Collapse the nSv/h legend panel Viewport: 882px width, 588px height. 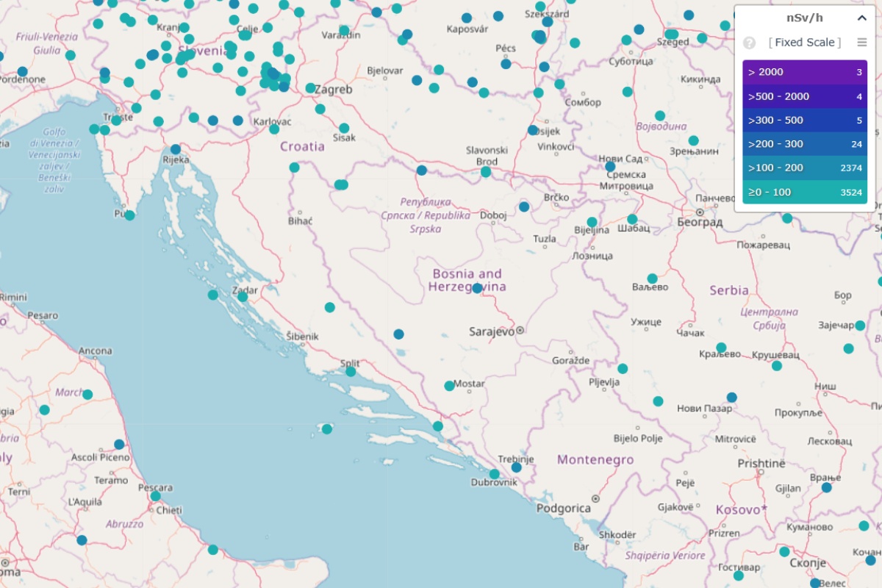tap(861, 18)
